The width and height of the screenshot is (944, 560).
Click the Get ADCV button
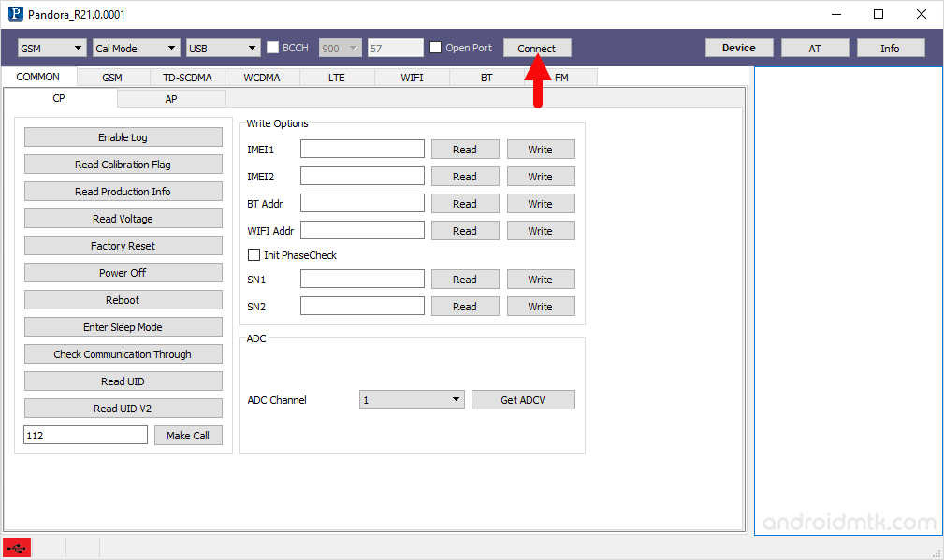click(x=523, y=399)
